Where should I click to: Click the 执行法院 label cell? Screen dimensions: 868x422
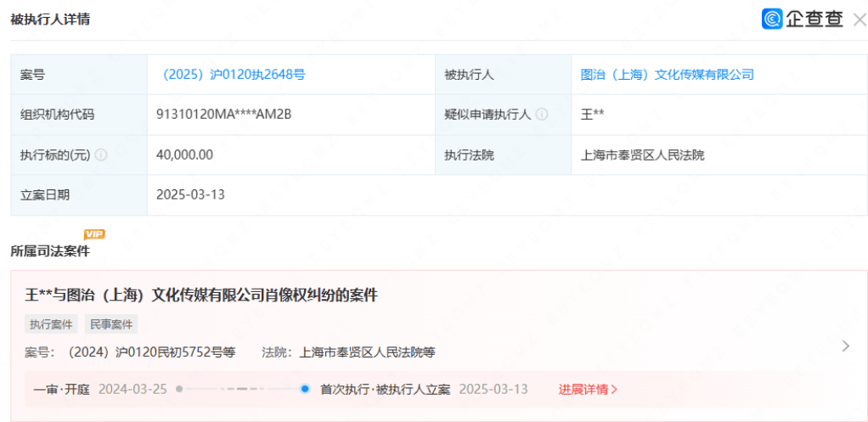pyautogui.click(x=503, y=155)
